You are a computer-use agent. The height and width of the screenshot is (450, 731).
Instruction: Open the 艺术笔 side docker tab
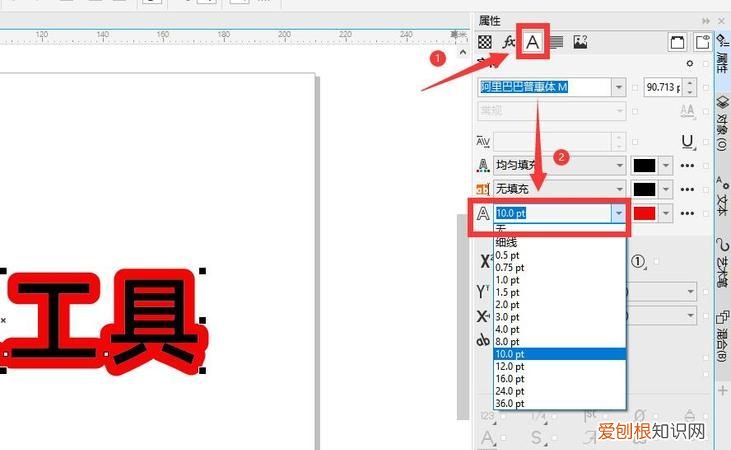click(723, 263)
